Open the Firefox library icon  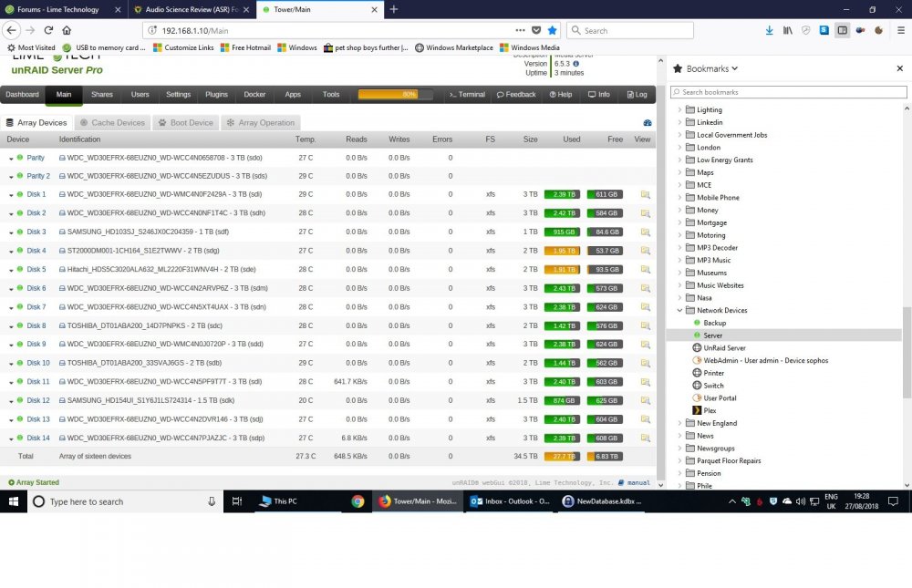pyautogui.click(x=788, y=30)
